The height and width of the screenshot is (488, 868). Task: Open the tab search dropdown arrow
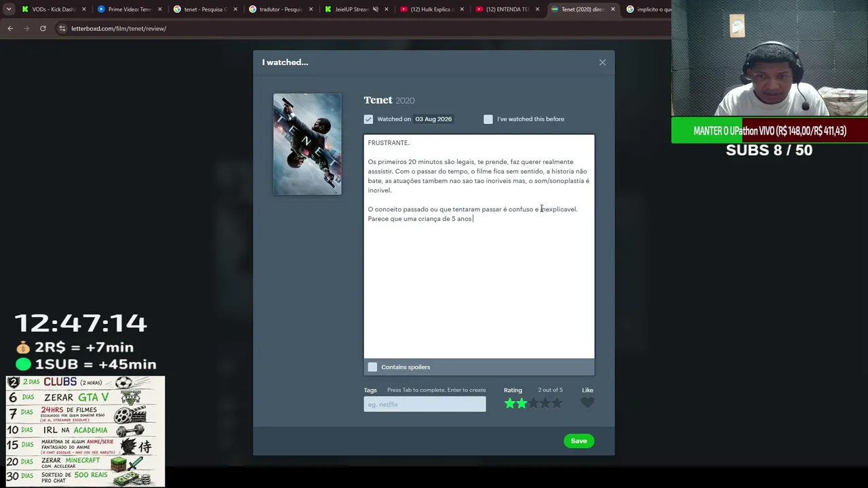pos(9,9)
